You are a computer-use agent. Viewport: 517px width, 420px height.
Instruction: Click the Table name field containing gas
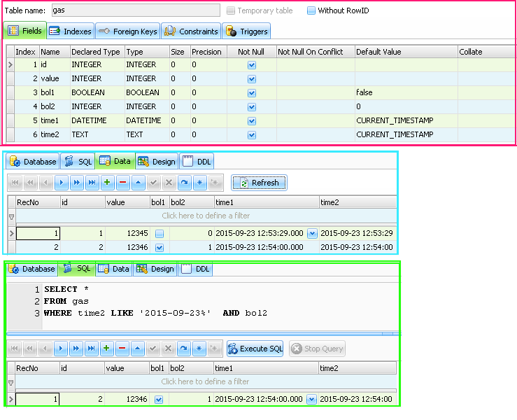pos(133,10)
